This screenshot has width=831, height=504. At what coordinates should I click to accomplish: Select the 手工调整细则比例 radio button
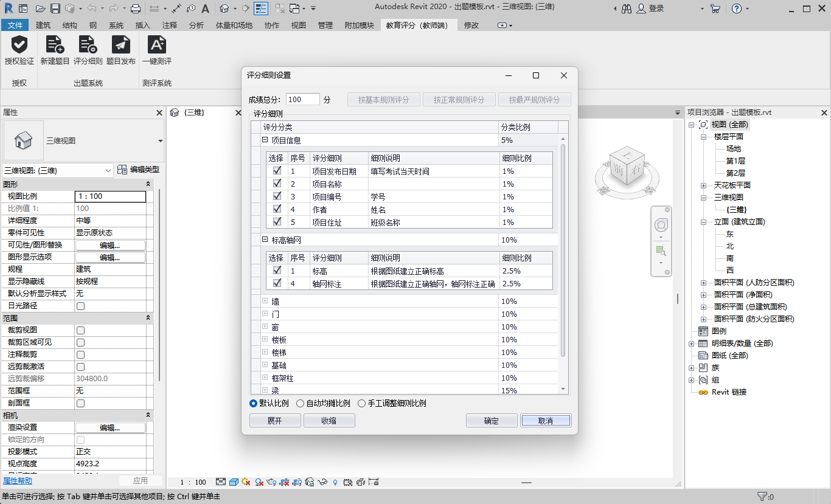(x=361, y=403)
